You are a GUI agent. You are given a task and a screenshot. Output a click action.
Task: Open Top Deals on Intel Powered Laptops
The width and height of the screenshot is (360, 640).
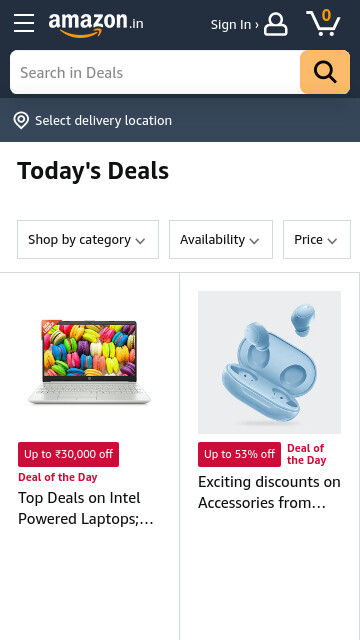(86, 508)
